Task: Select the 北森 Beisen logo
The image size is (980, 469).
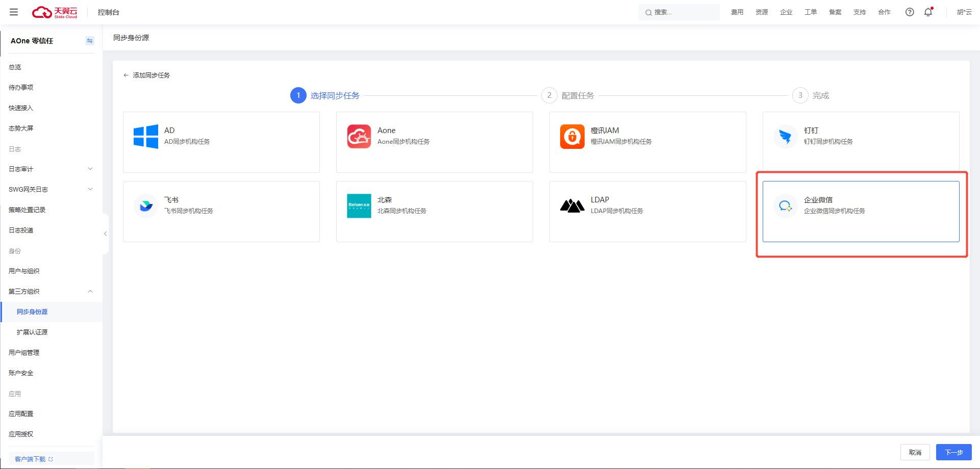Action: [359, 206]
